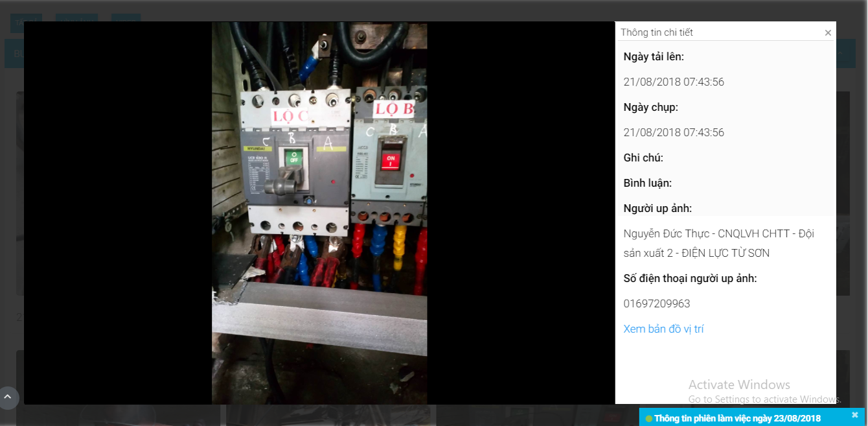Click the black area left of photo
The width and height of the screenshot is (868, 426).
[117, 214]
